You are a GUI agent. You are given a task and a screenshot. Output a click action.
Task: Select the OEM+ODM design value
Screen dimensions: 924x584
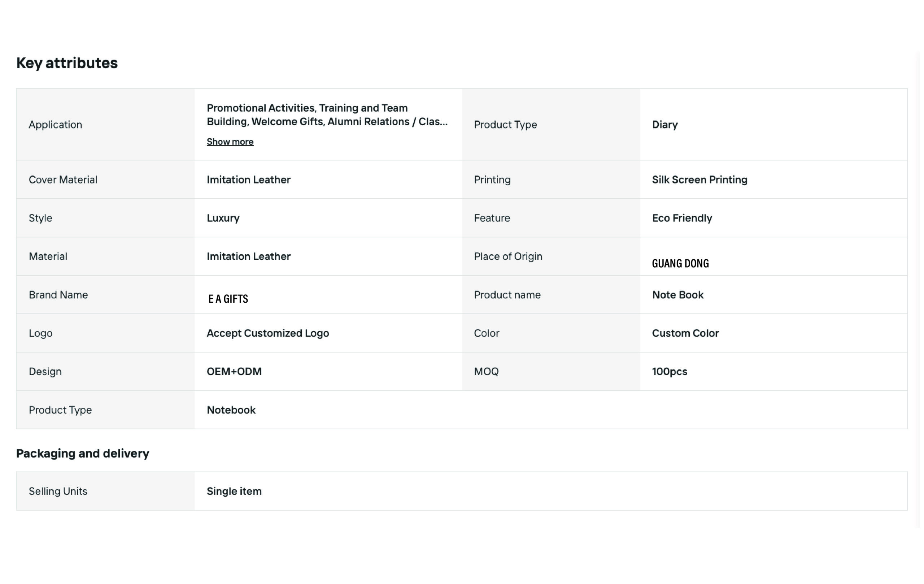pos(234,372)
